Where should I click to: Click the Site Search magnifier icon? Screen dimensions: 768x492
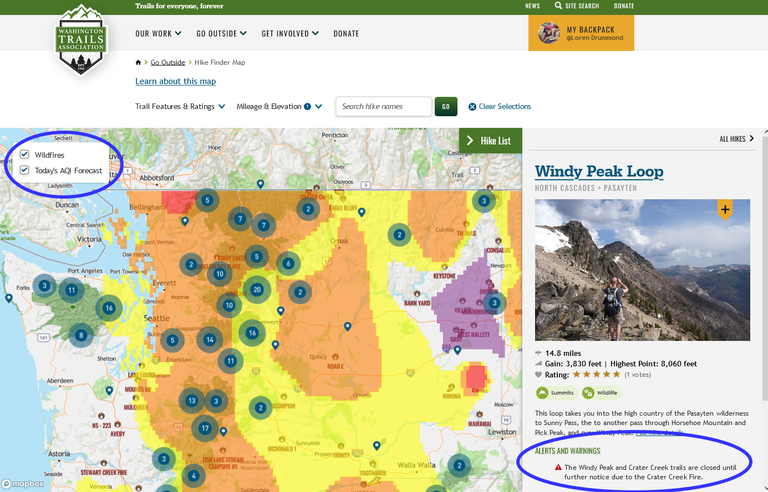click(x=558, y=6)
